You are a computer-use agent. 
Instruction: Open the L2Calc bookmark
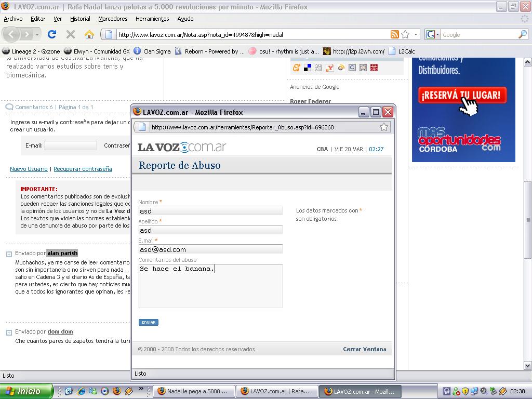[402, 51]
